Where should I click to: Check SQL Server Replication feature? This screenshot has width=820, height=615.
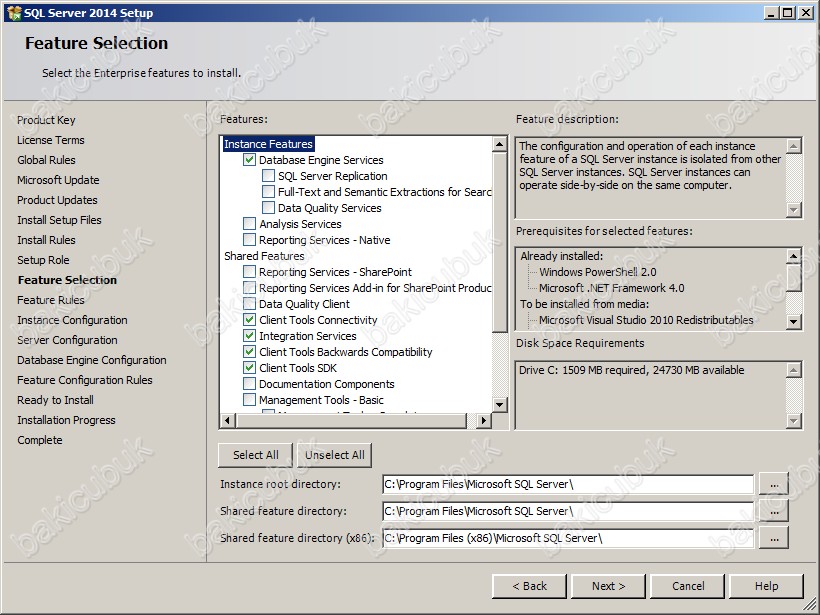pyautogui.click(x=268, y=176)
